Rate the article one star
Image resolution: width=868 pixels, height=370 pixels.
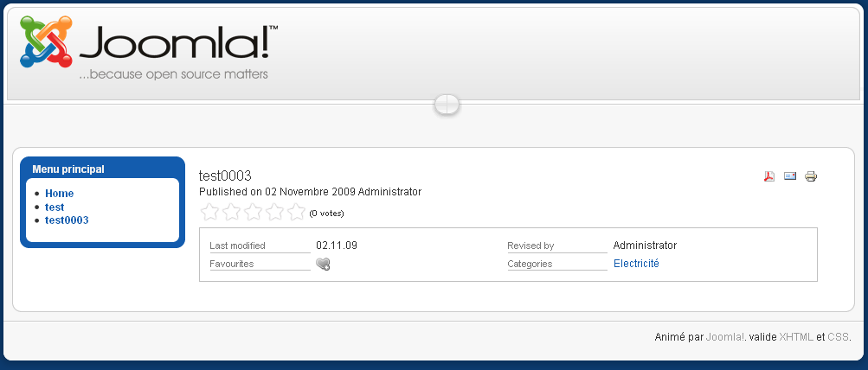click(x=209, y=212)
